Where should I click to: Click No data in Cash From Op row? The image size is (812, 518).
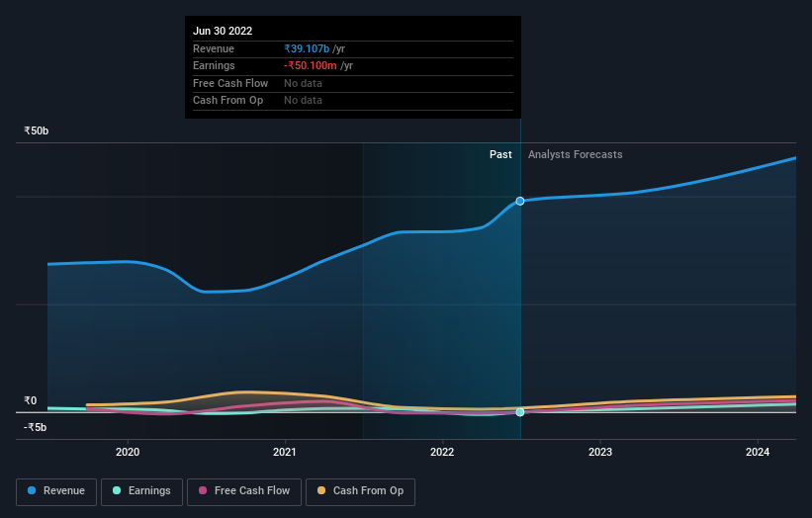pyautogui.click(x=303, y=101)
